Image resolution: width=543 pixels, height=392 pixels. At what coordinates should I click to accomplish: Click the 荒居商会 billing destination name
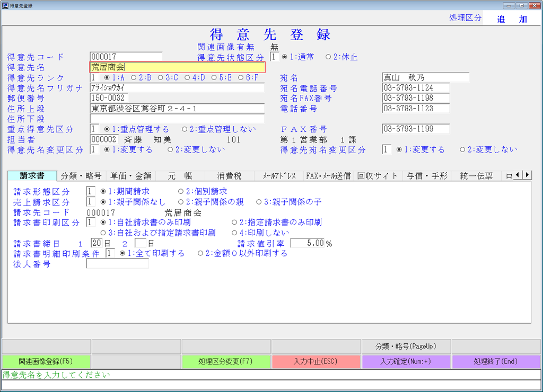coord(183,212)
